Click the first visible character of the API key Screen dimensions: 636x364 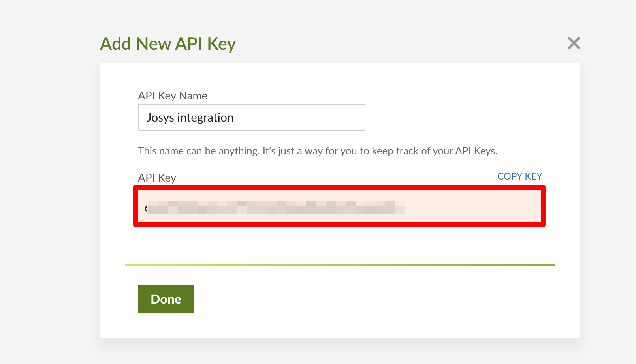coord(146,208)
